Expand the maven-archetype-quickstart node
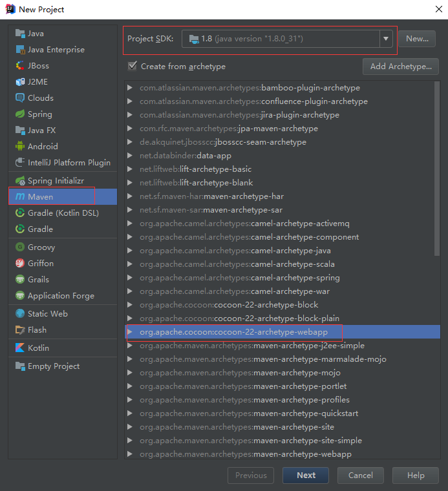The width and height of the screenshot is (448, 491). coord(130,413)
